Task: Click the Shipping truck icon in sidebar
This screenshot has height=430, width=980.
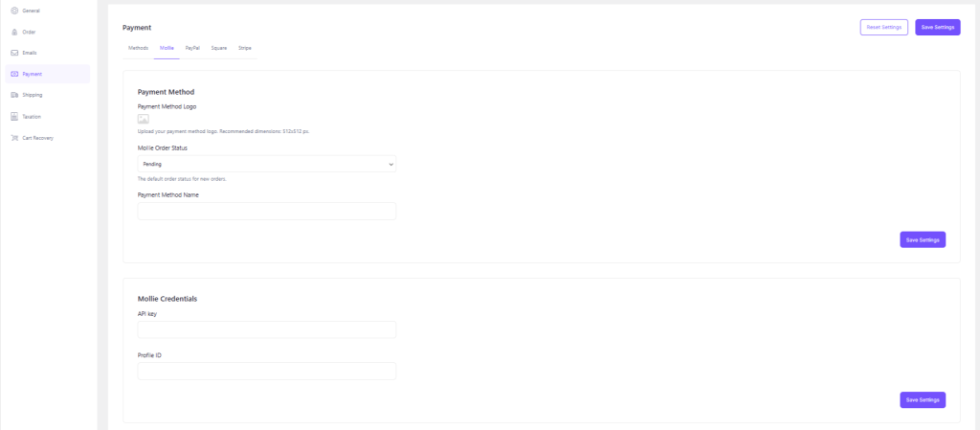Action: [x=15, y=95]
